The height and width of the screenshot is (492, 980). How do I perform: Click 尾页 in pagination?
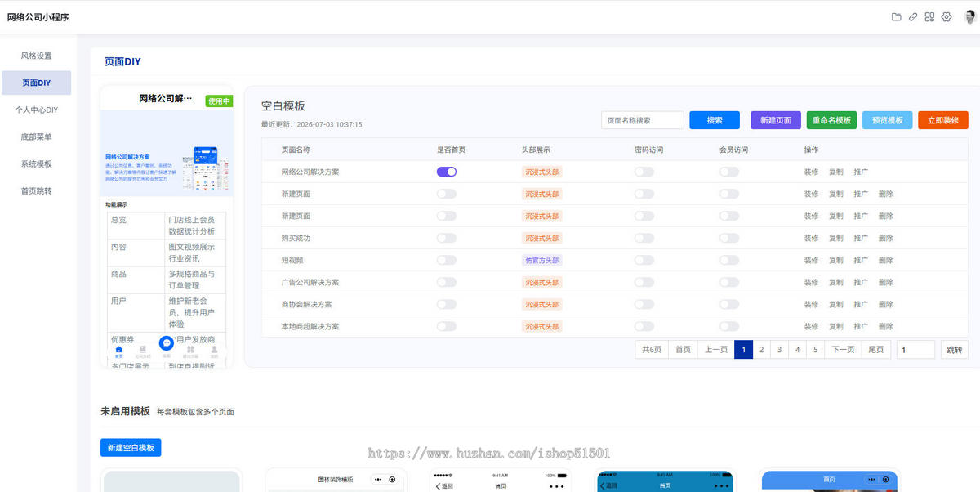click(x=875, y=350)
